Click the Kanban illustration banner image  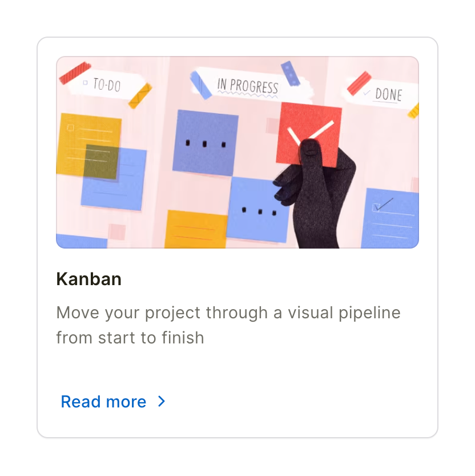[x=237, y=151]
